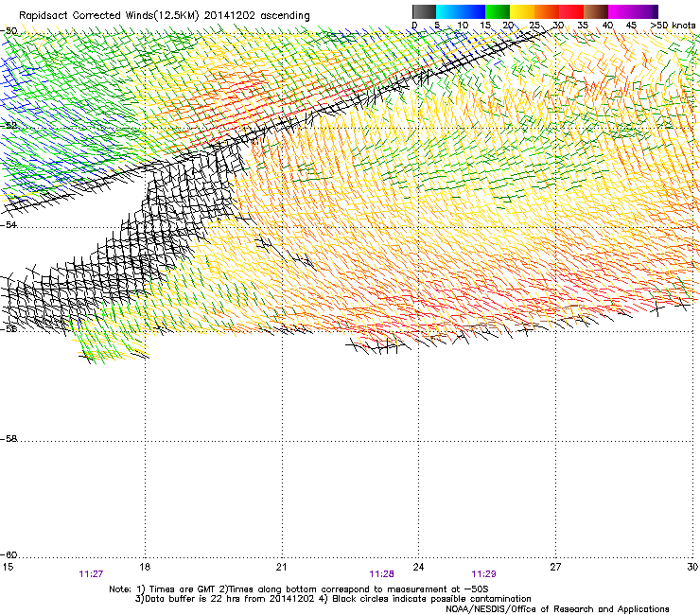Click the '-58' latitude label
Viewport: 700px width, 615px height.
(x=9, y=439)
